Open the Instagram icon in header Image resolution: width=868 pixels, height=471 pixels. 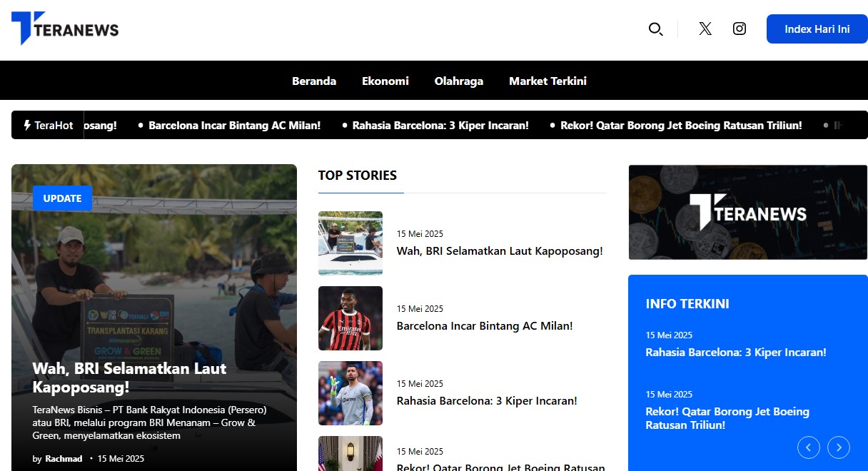(x=740, y=29)
